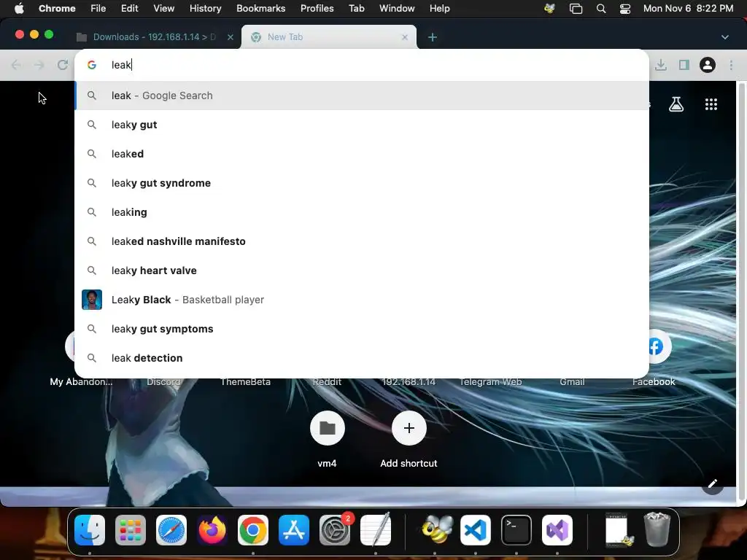The image size is (747, 560).
Task: Click the Chrome icon in dock
Action: click(x=253, y=530)
